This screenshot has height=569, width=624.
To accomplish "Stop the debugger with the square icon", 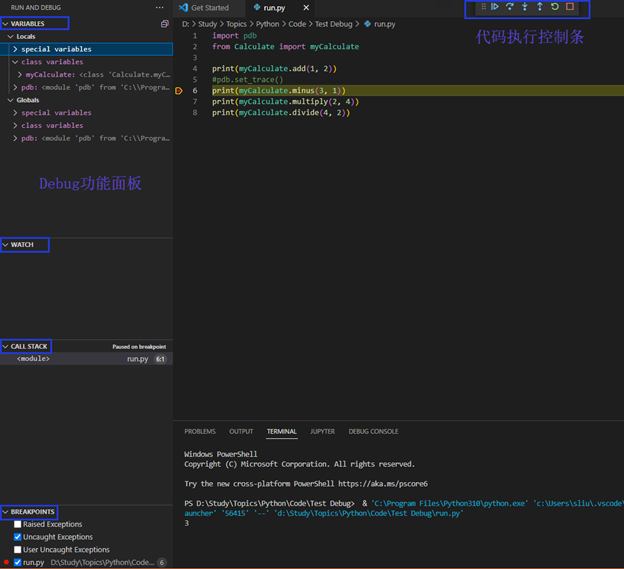I will pos(570,7).
